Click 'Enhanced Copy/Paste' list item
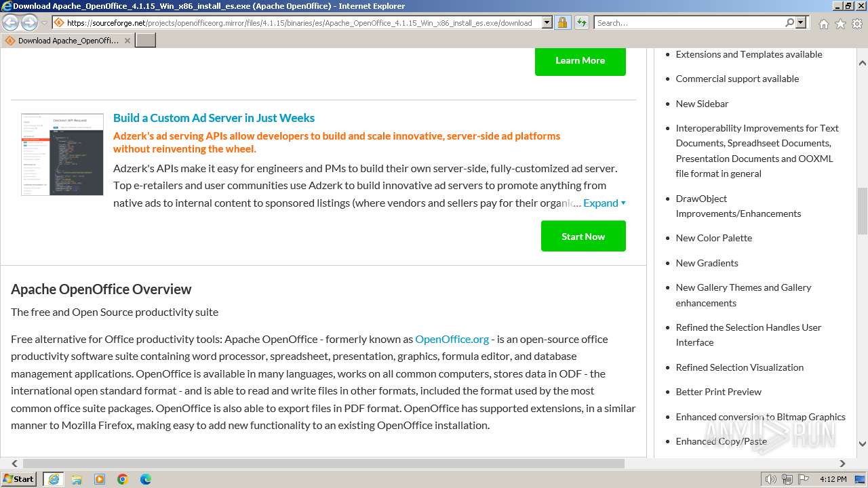The width and height of the screenshot is (868, 488). [721, 441]
